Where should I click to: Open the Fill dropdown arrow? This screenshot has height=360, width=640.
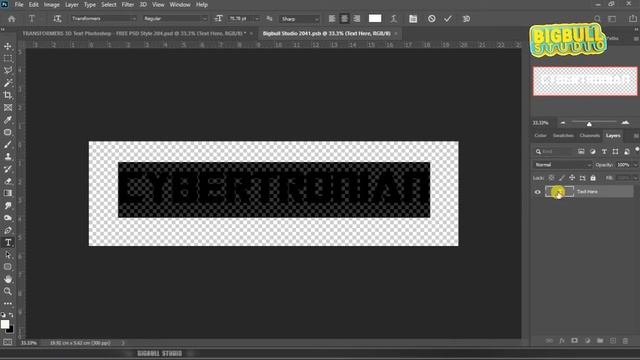635,178
